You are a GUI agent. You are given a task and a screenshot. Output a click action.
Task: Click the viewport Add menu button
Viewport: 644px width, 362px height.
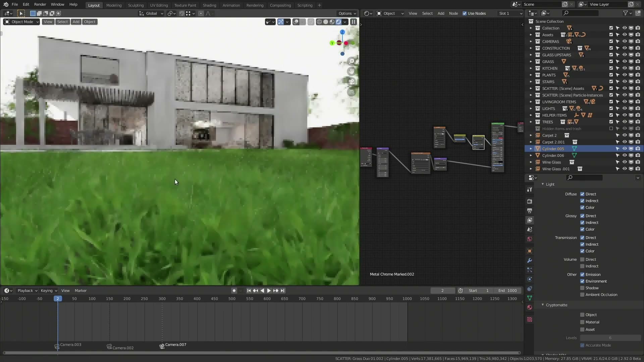[x=76, y=22]
